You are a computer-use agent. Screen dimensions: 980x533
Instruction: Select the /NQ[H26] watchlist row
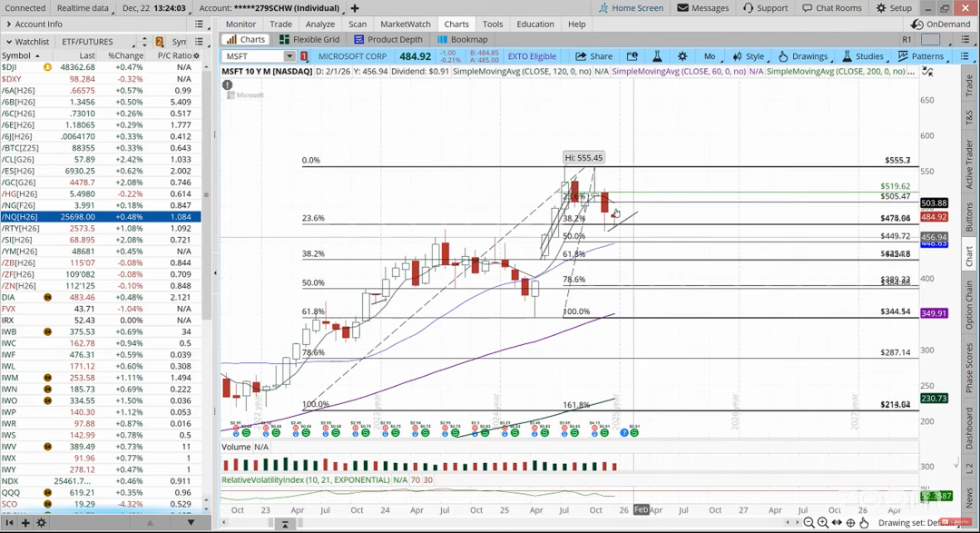coord(101,216)
